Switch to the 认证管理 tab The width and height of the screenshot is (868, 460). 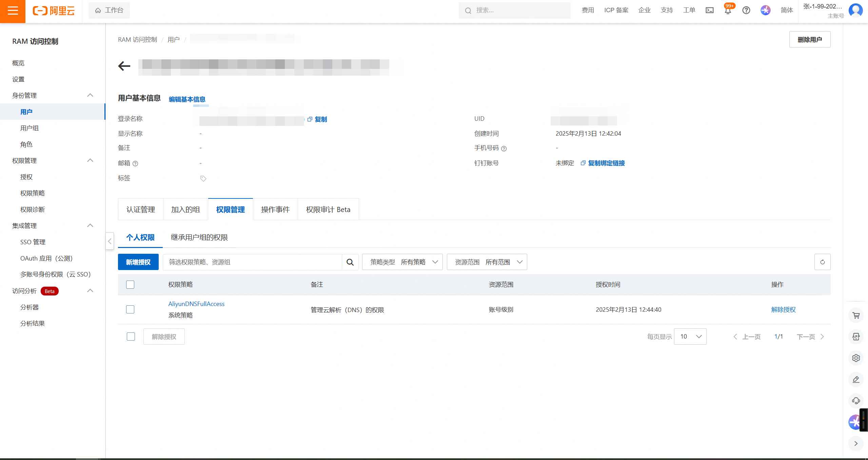[x=141, y=210]
